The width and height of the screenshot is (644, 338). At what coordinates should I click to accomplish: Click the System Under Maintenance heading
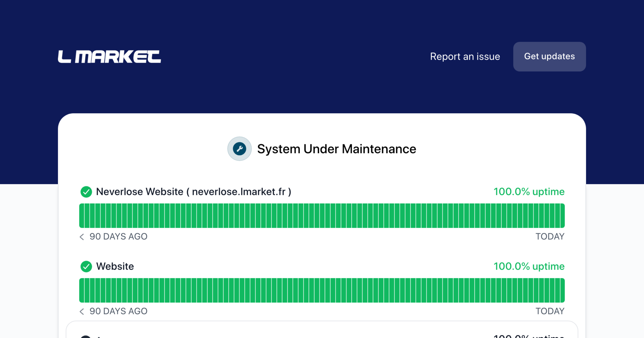(x=336, y=149)
